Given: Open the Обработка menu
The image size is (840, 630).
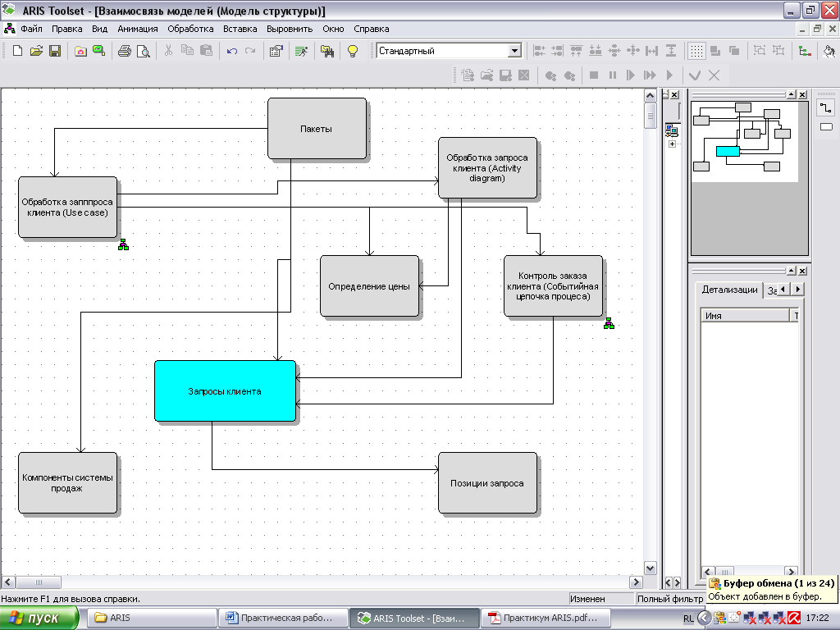Looking at the screenshot, I should click(x=190, y=29).
